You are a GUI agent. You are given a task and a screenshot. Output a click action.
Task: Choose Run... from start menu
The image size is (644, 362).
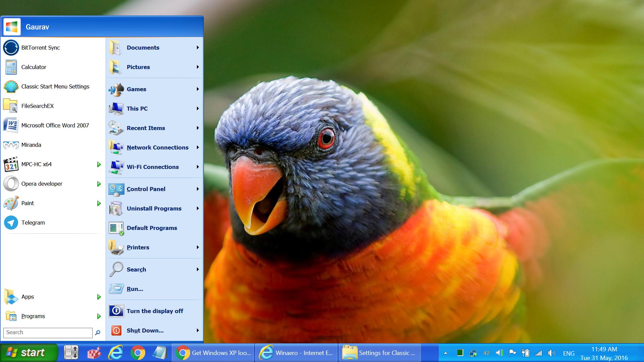point(135,289)
